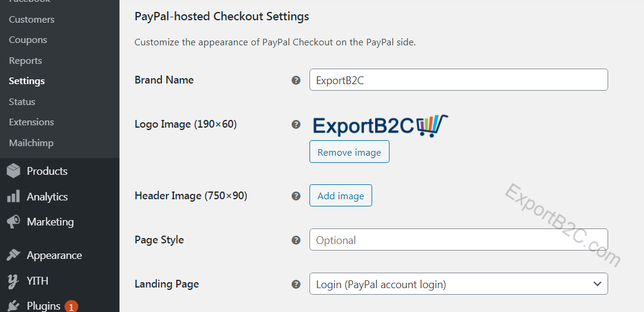The image size is (644, 312).
Task: Click the Header Image (750×90) label
Action: [x=191, y=196]
